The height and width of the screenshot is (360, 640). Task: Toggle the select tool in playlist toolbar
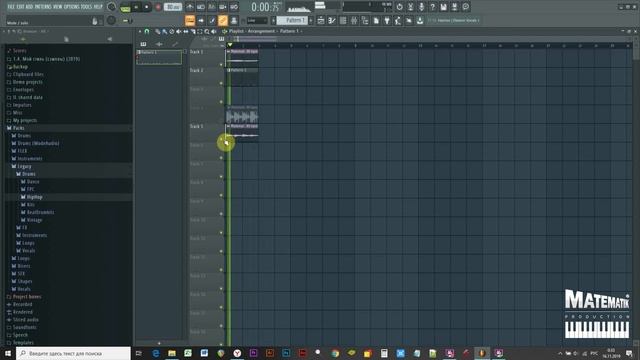click(x=200, y=31)
